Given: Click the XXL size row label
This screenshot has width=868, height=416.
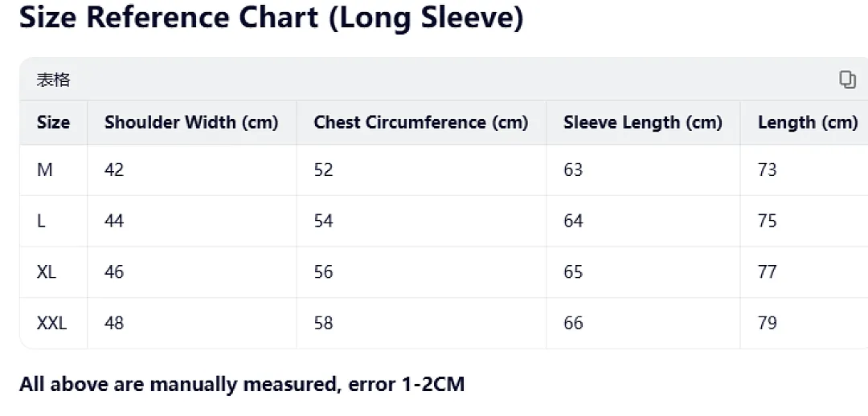Looking at the screenshot, I should (51, 323).
